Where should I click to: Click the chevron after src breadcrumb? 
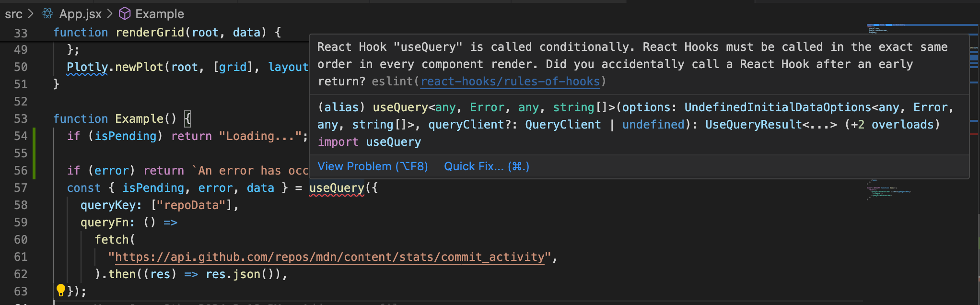(31, 14)
